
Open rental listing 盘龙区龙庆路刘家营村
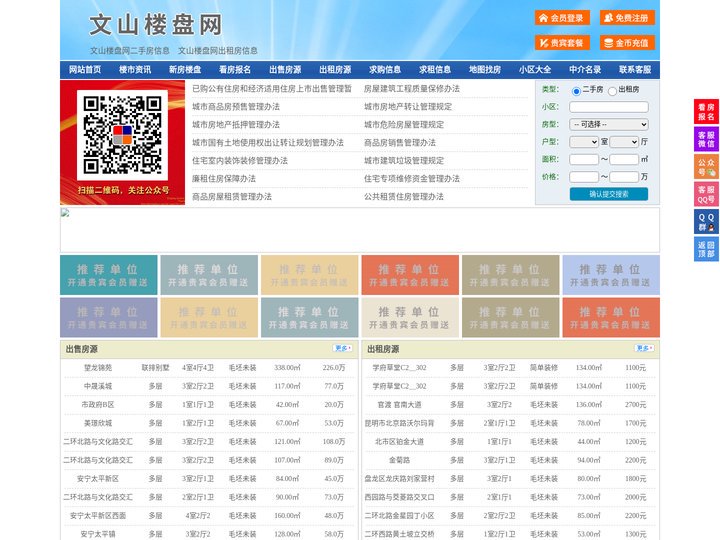tap(399, 478)
